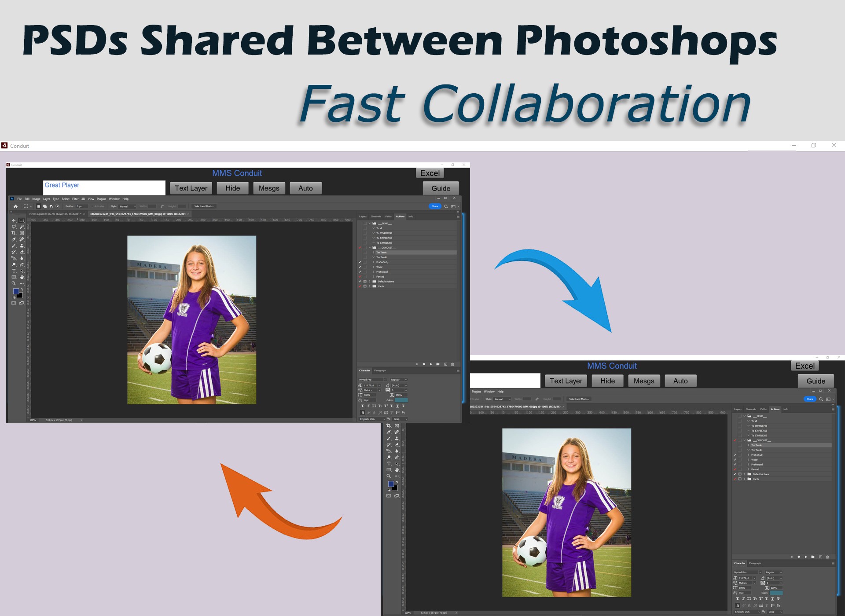Click Auto button in lower window
This screenshot has width=845, height=616.
click(680, 381)
